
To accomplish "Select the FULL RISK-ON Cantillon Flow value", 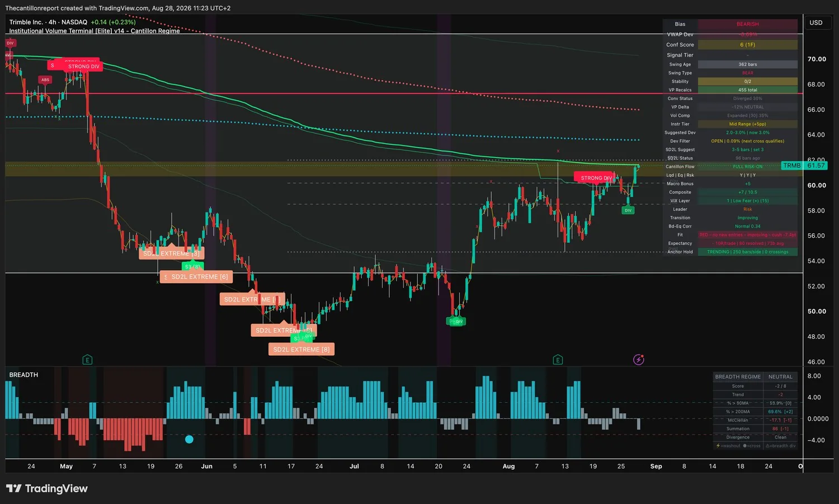I will tap(748, 167).
